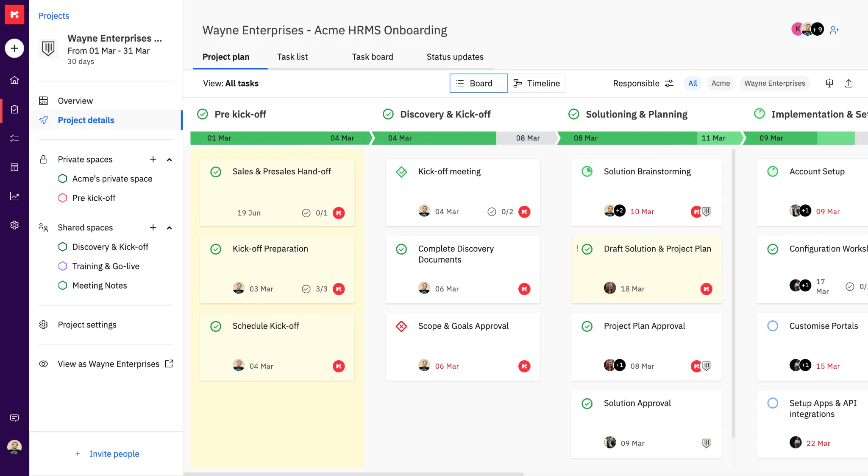
Task: Click the Invite people link
Action: click(x=114, y=454)
